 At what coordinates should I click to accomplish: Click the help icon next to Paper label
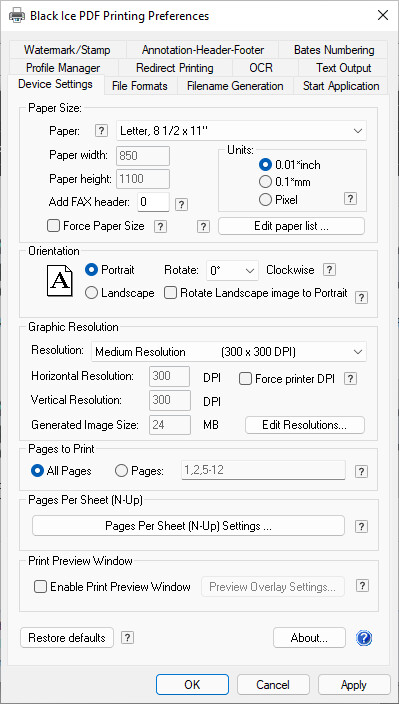coord(102,131)
